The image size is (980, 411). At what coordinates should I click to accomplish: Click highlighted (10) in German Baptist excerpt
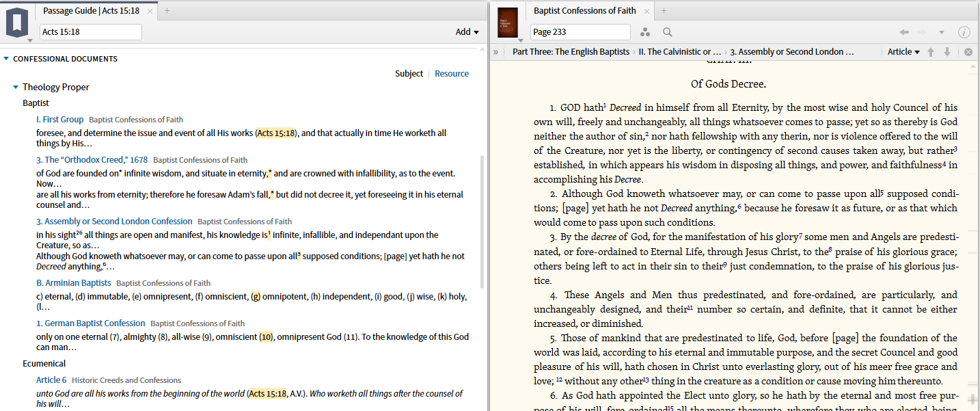tap(266, 337)
